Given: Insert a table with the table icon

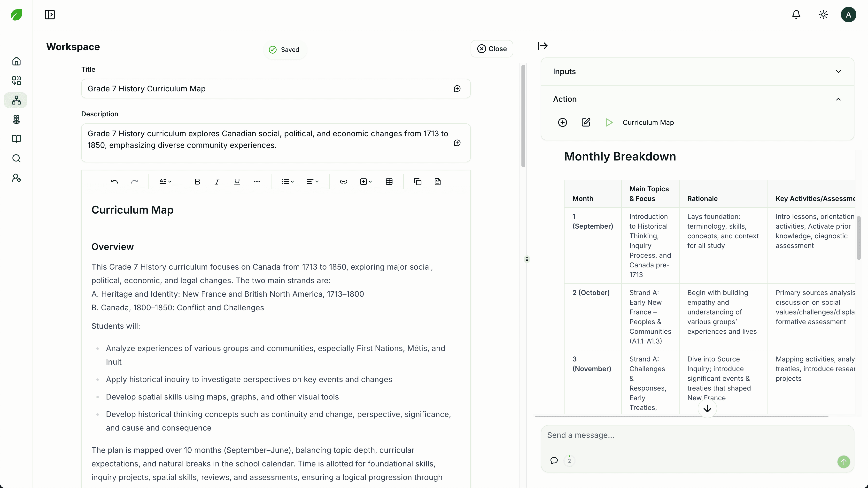Looking at the screenshot, I should [389, 182].
